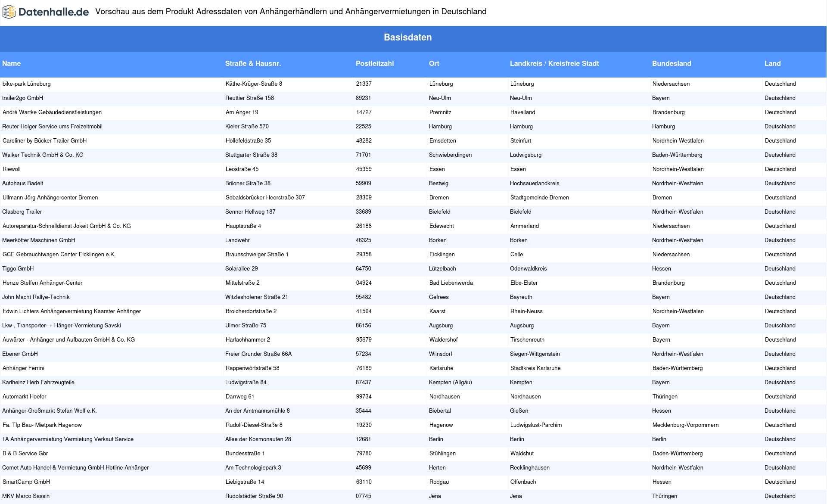This screenshot has height=504, width=827.
Task: Click Autohaus Badelt entry
Action: pos(22,184)
